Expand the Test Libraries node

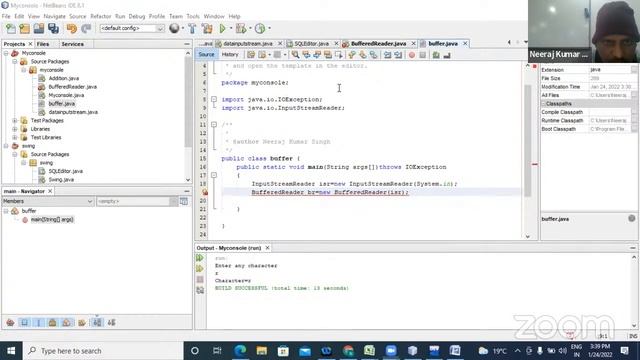(15, 138)
